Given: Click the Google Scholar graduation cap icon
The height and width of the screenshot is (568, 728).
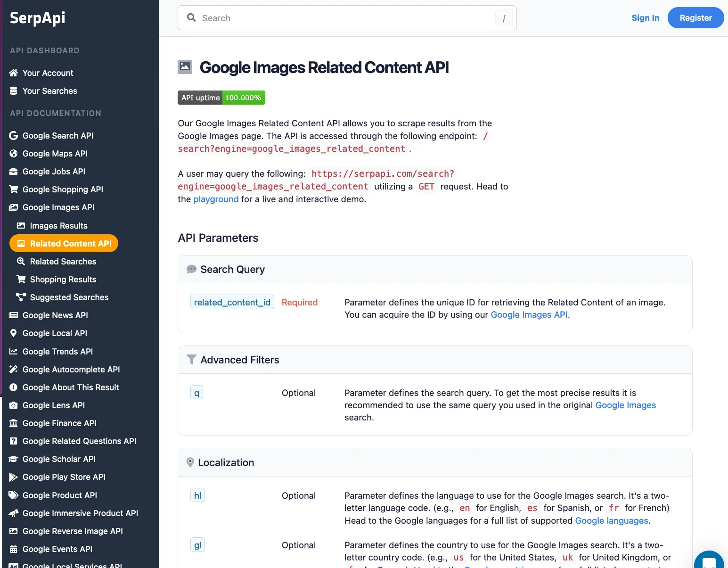Looking at the screenshot, I should [x=14, y=459].
